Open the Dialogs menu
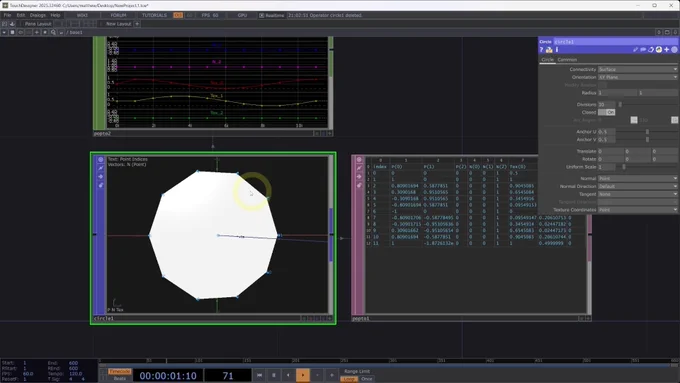Screen dimensions: 680x383 click(x=38, y=15)
